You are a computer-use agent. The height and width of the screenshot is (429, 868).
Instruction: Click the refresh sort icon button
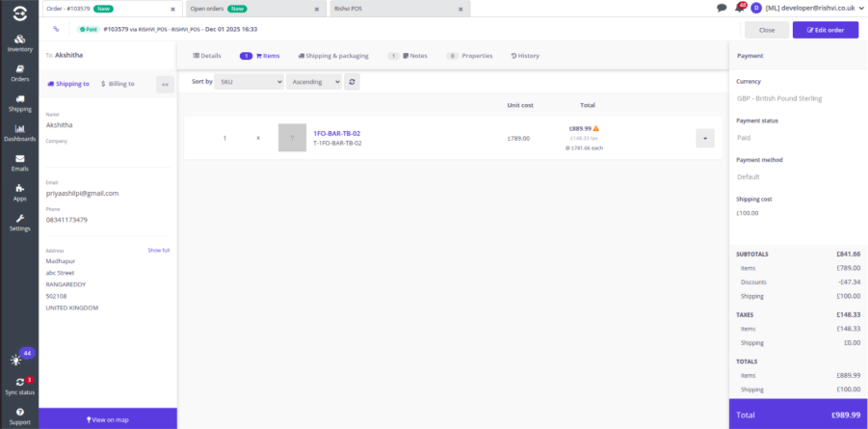click(353, 82)
